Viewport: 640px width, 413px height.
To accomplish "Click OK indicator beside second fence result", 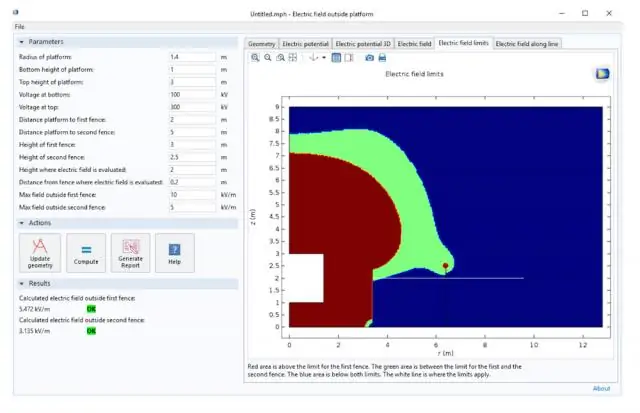I will (91, 331).
